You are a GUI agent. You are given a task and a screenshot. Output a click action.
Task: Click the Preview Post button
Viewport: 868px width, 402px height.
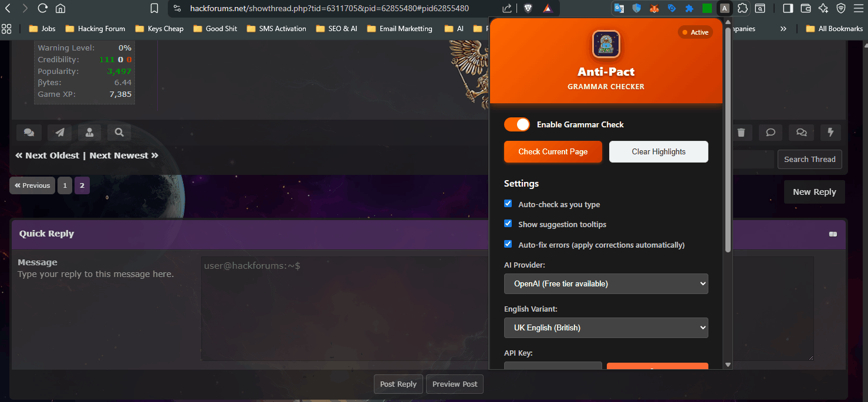tap(455, 384)
